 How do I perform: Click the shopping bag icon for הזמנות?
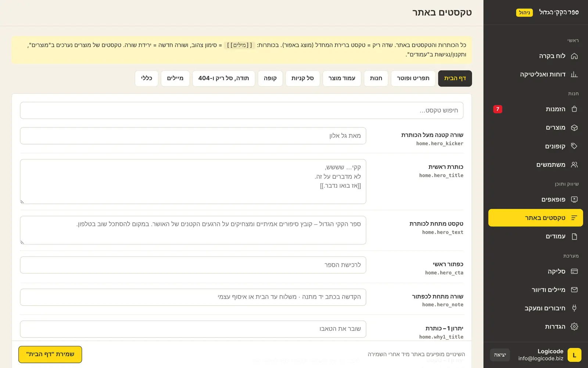(x=574, y=109)
